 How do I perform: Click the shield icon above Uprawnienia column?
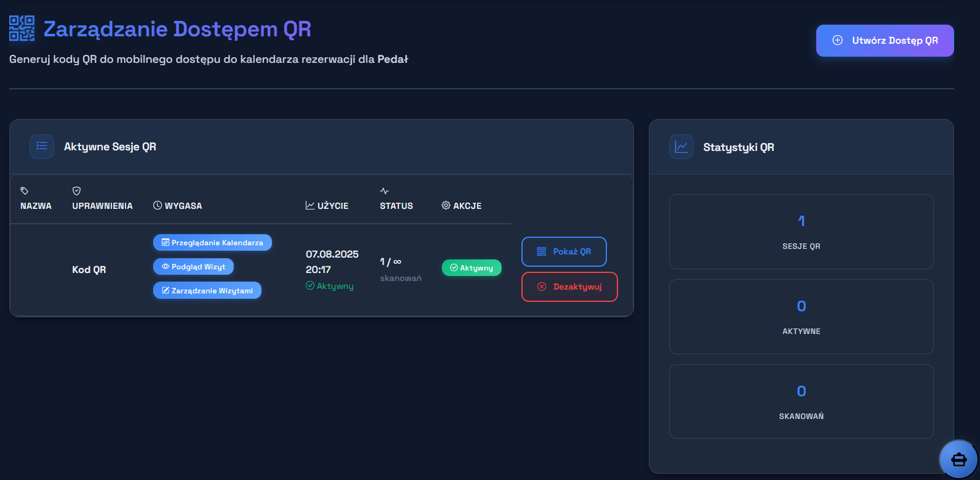(76, 191)
